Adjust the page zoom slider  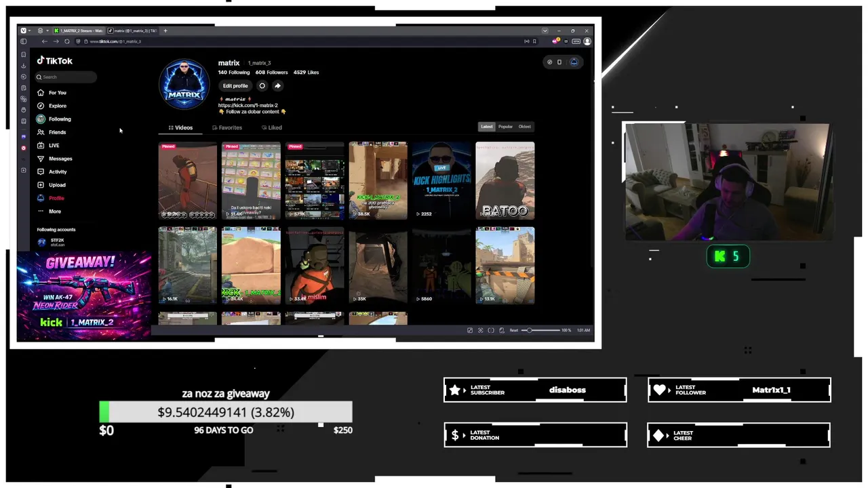coord(540,330)
